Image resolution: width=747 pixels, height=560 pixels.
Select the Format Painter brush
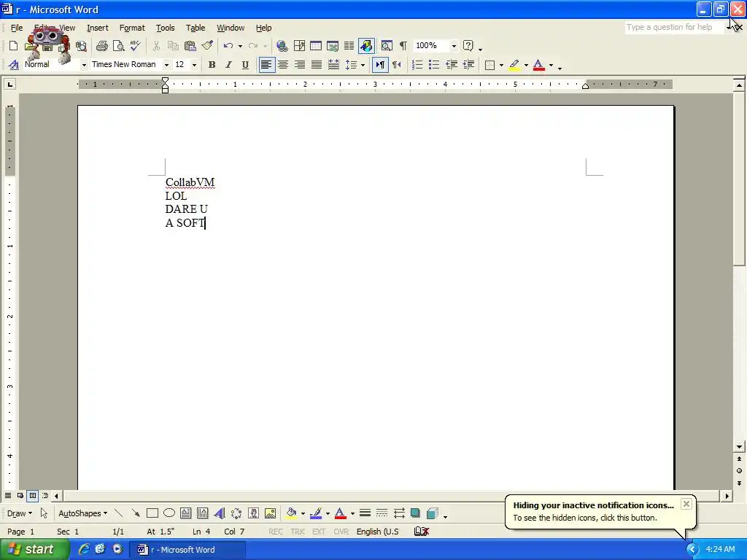[207, 46]
